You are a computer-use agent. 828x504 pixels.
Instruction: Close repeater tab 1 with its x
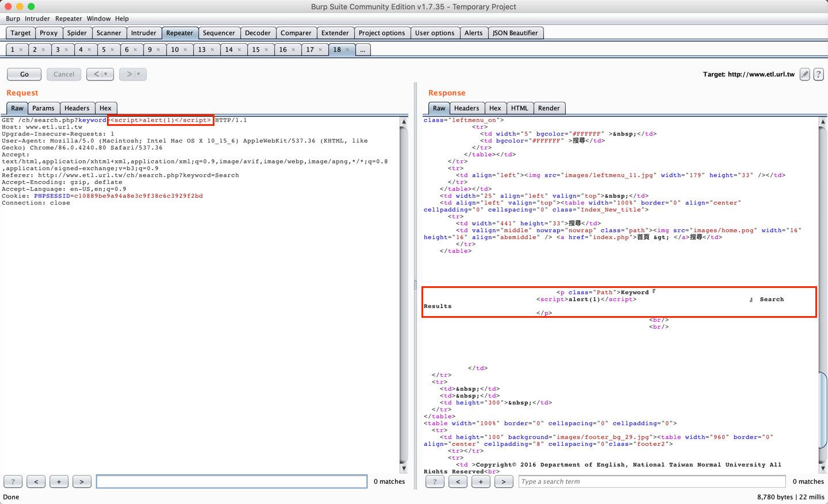[21, 50]
